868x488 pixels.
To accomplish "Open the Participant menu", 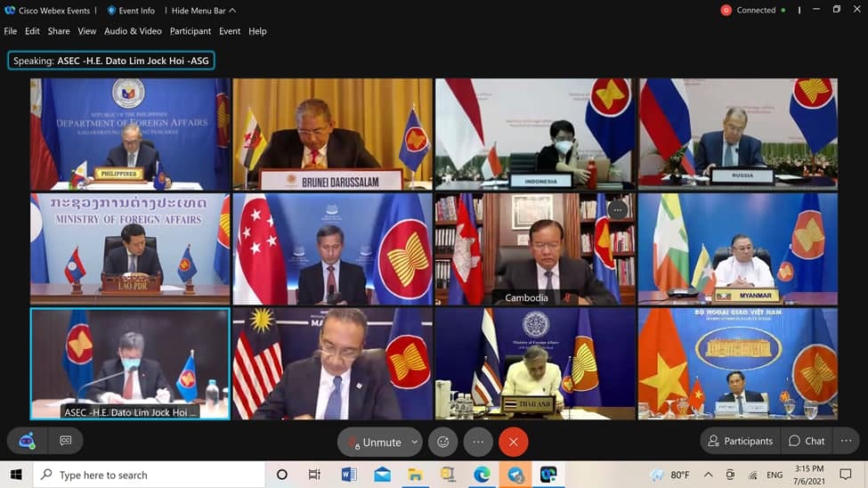I will (191, 31).
